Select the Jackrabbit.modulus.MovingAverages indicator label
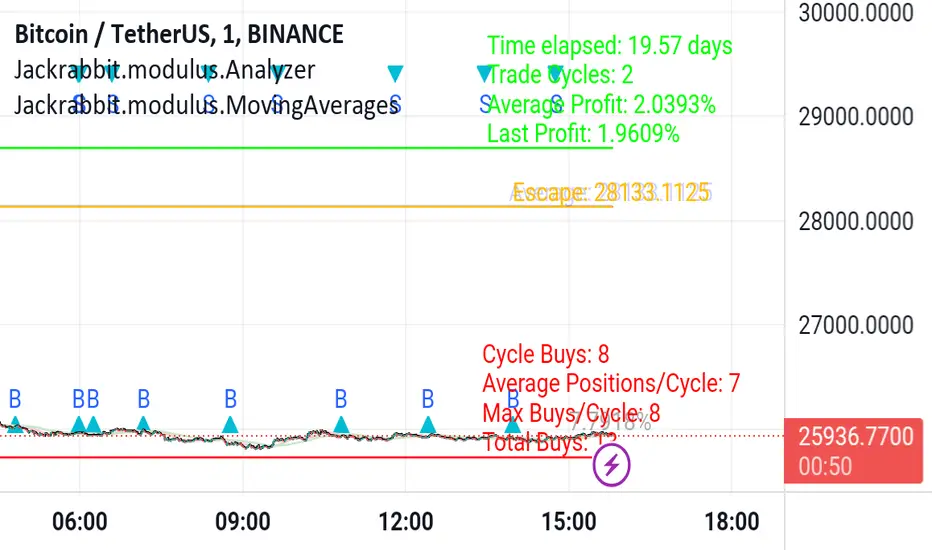 click(x=206, y=105)
